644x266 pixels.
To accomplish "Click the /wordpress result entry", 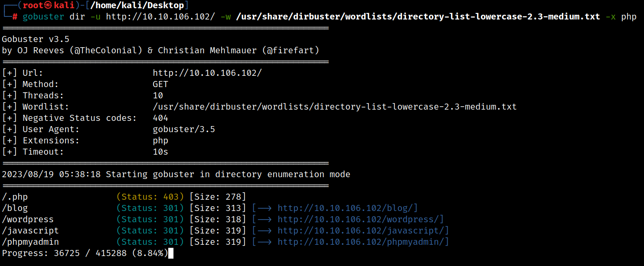I will click(28, 219).
